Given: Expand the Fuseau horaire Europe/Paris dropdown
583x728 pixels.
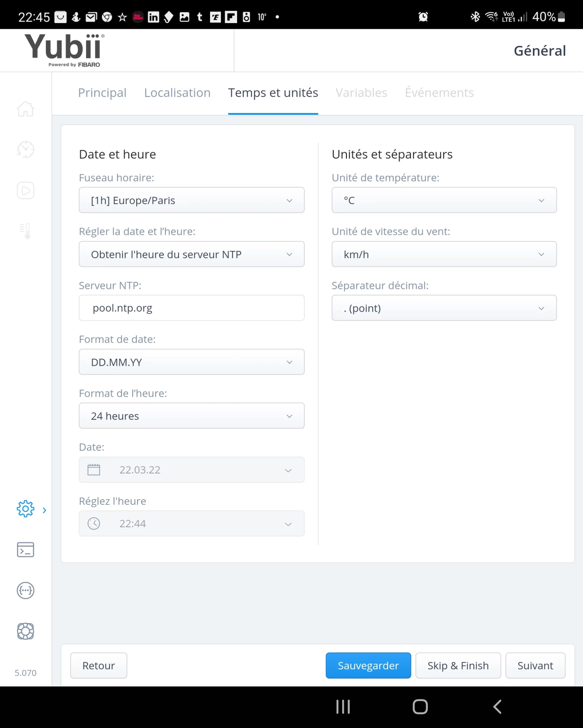Looking at the screenshot, I should click(x=192, y=200).
